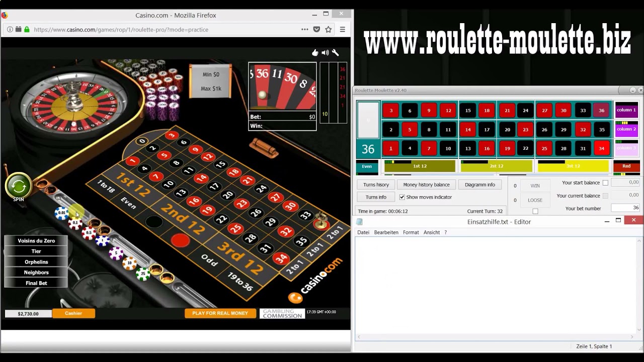This screenshot has width=644, height=362.
Task: Click number 34 in the Roulette Moulette grid
Action: [x=601, y=148]
